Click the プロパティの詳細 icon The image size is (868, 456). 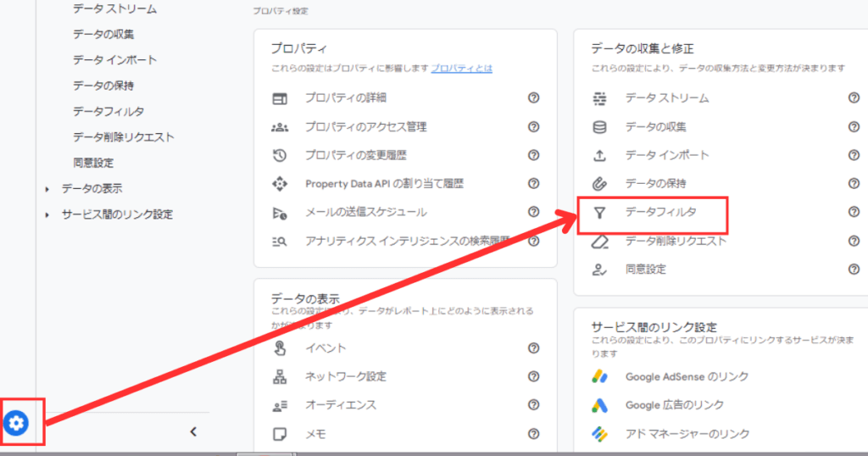pos(280,98)
